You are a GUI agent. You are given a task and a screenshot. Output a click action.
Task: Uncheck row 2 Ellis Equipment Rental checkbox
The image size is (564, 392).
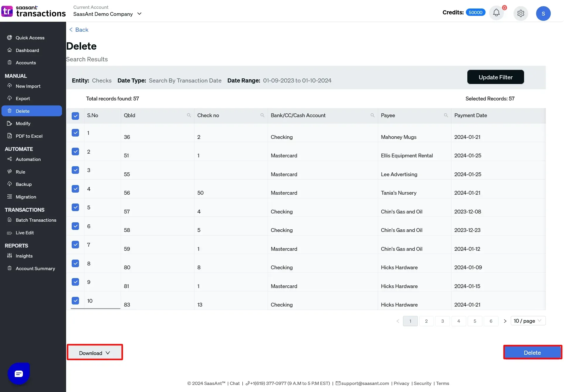point(75,152)
